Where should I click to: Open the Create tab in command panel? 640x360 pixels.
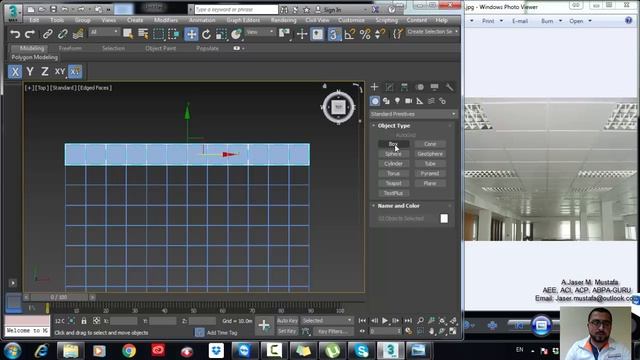pos(374,87)
